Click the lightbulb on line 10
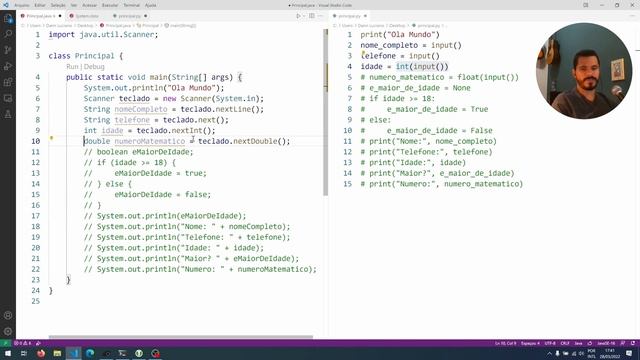 51,138
